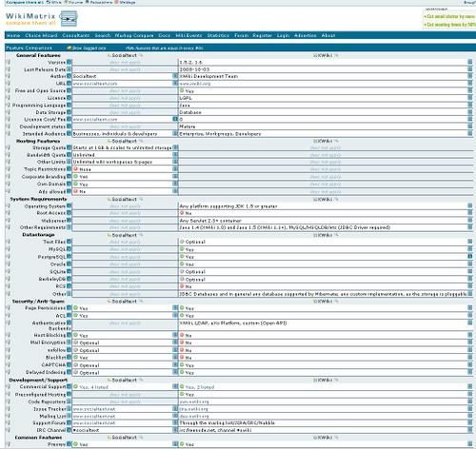Image resolution: width=476 pixels, height=449 pixels.
Task: Open info icon for Data Storage
Action: click(x=69, y=112)
